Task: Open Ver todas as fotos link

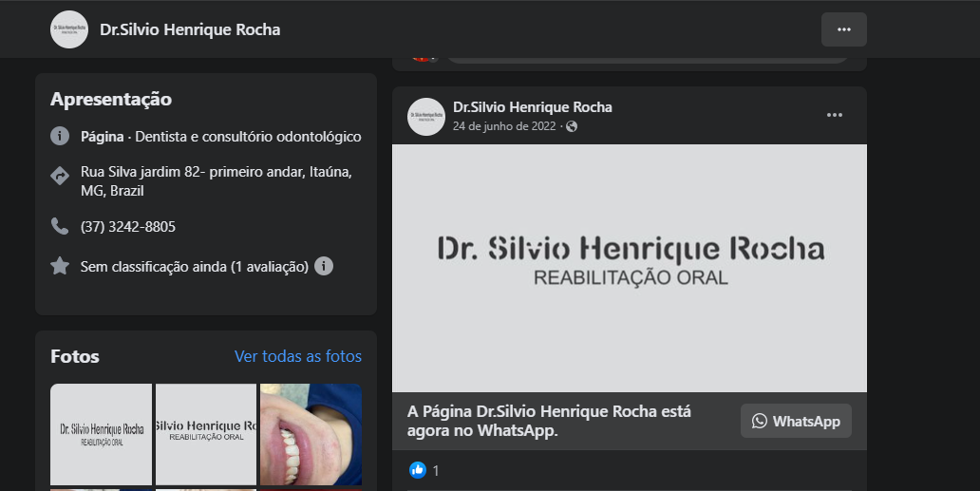Action: (x=298, y=357)
